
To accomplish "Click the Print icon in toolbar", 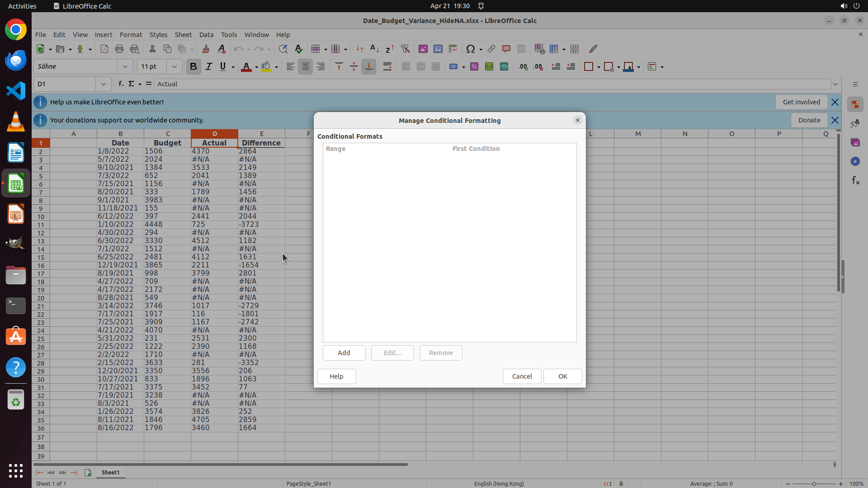I will coord(119,49).
